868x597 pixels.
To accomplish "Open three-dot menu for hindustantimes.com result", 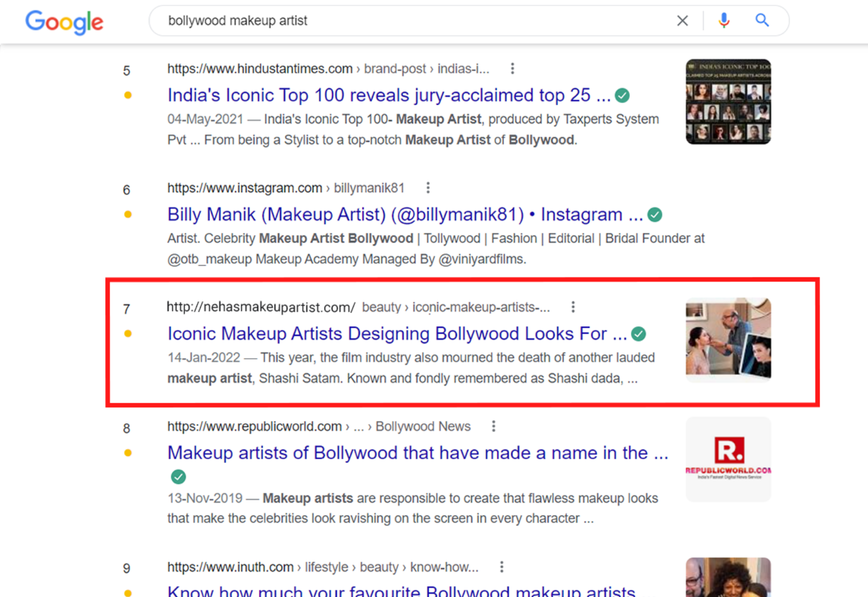I will (x=512, y=68).
